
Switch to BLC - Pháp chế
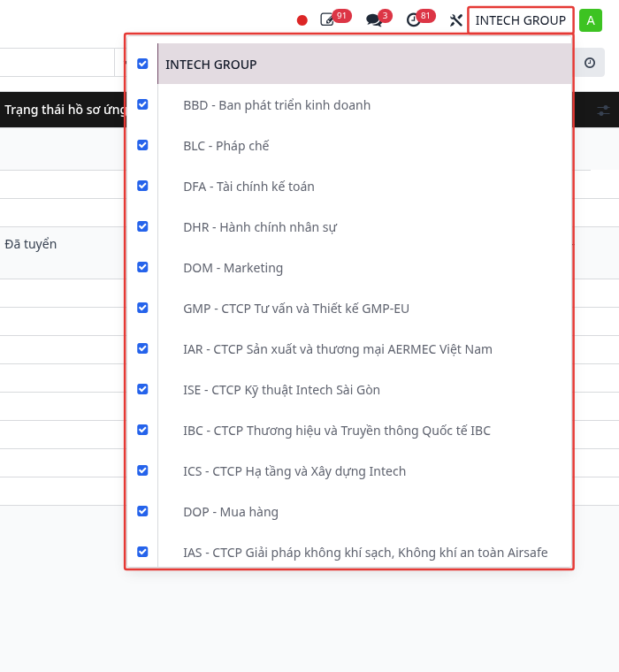(x=364, y=146)
